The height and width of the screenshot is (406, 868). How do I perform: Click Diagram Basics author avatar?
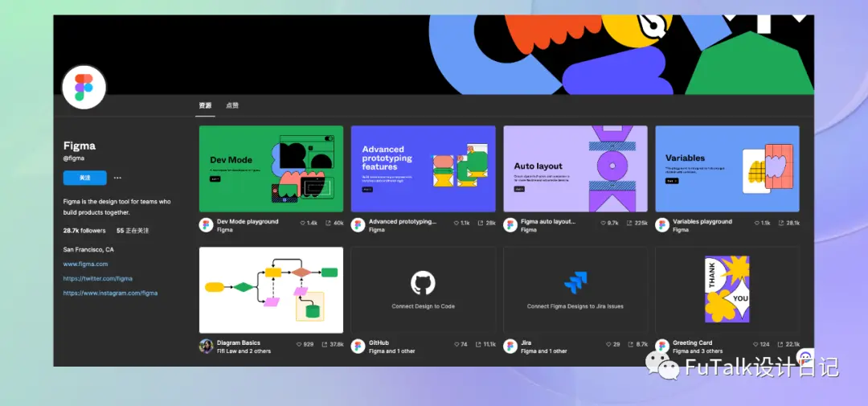click(x=206, y=347)
